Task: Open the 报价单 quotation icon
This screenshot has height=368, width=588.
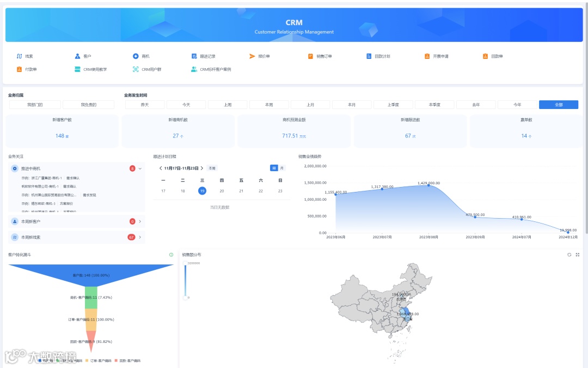Action: (x=252, y=56)
